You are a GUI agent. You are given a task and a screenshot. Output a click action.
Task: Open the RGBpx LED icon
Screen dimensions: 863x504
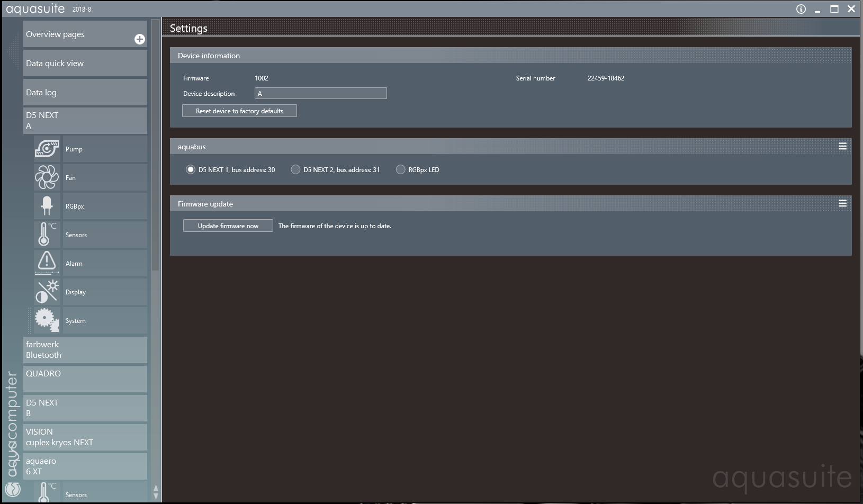(47, 206)
